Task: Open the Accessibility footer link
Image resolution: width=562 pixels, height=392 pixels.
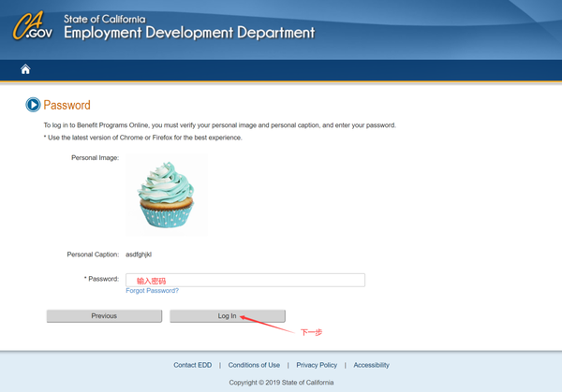Action: pos(371,365)
